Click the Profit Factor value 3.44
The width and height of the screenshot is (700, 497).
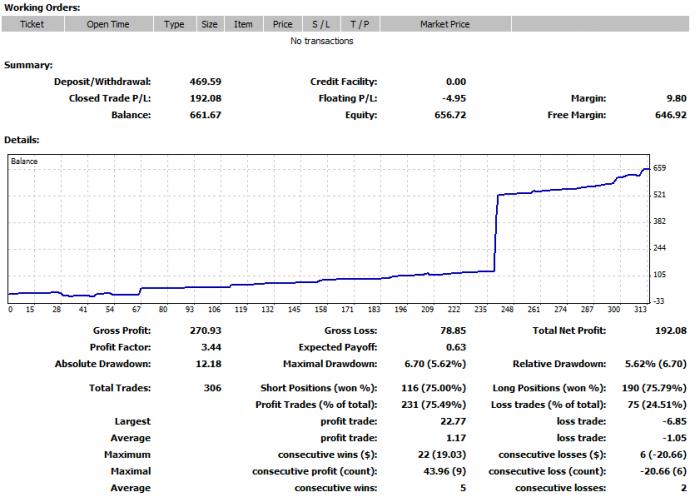[x=211, y=347]
